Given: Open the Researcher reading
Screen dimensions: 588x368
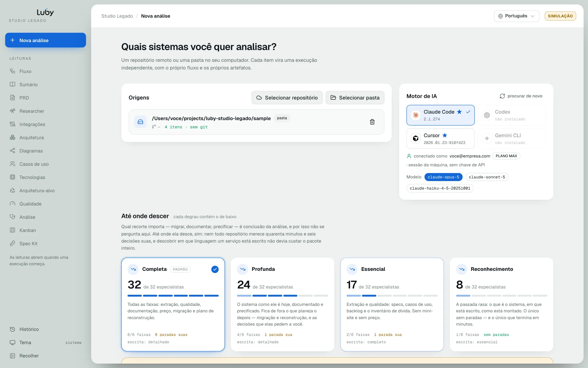Looking at the screenshot, I should [45, 111].
